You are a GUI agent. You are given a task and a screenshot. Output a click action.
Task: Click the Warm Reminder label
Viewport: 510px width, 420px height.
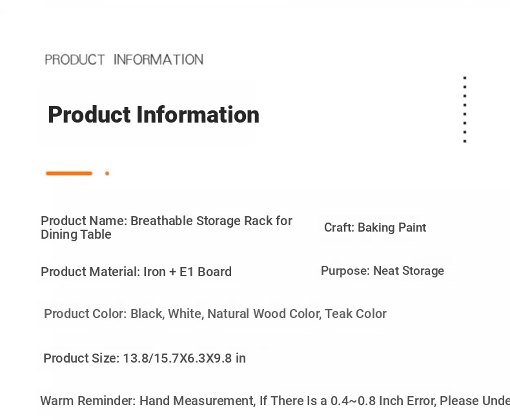click(x=88, y=401)
